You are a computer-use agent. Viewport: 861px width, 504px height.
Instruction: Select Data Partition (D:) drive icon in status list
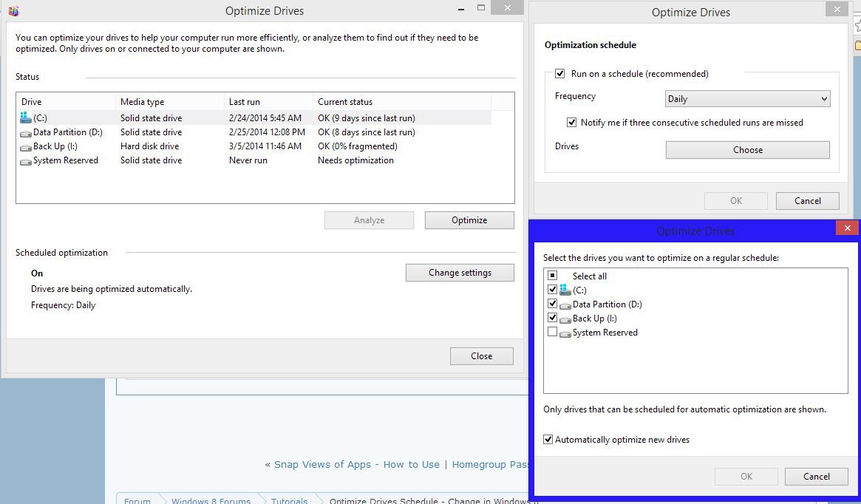[x=26, y=132]
